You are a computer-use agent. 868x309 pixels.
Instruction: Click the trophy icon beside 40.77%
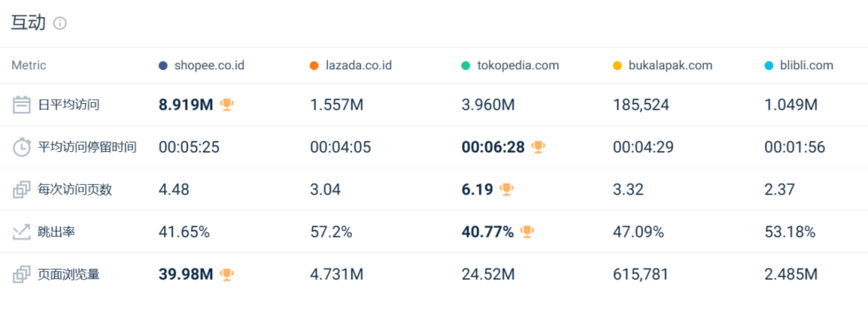click(x=527, y=232)
